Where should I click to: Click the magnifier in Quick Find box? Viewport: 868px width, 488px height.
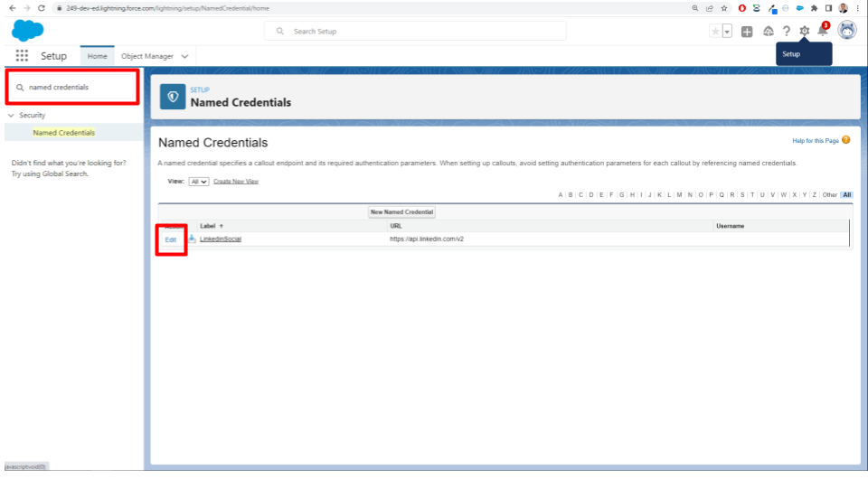pyautogui.click(x=20, y=88)
